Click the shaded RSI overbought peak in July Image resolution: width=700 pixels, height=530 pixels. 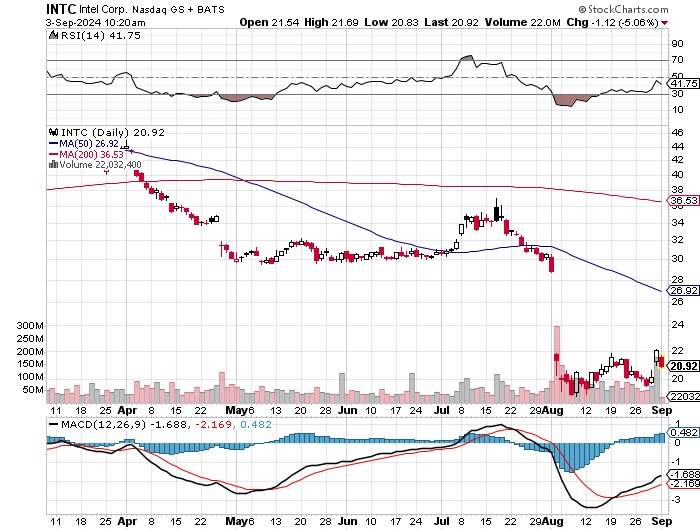(x=468, y=59)
